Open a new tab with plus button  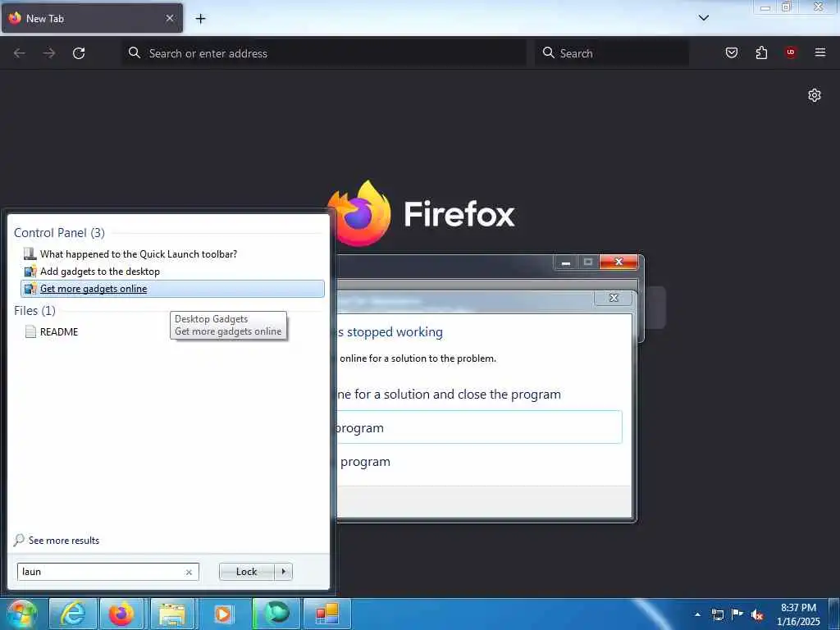200,19
